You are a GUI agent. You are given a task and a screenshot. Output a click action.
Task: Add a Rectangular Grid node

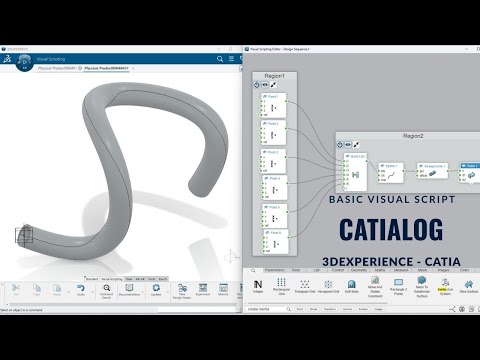coord(281,283)
